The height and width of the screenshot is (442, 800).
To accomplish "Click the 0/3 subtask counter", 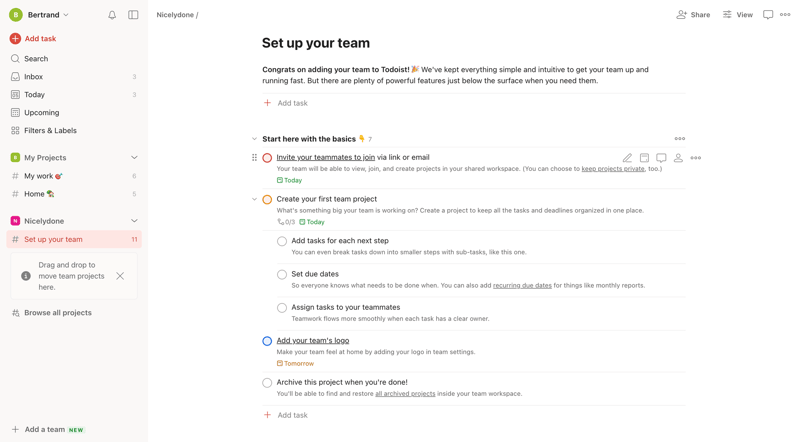I will point(286,222).
